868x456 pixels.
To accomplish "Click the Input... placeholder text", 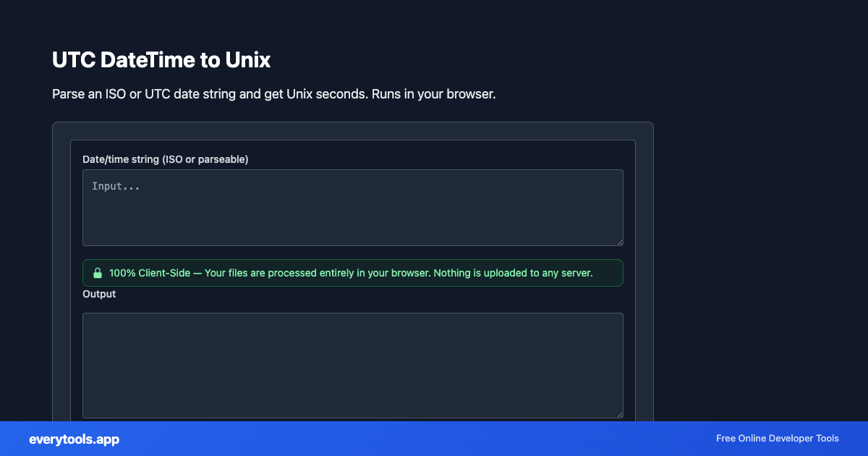I will click(x=116, y=186).
